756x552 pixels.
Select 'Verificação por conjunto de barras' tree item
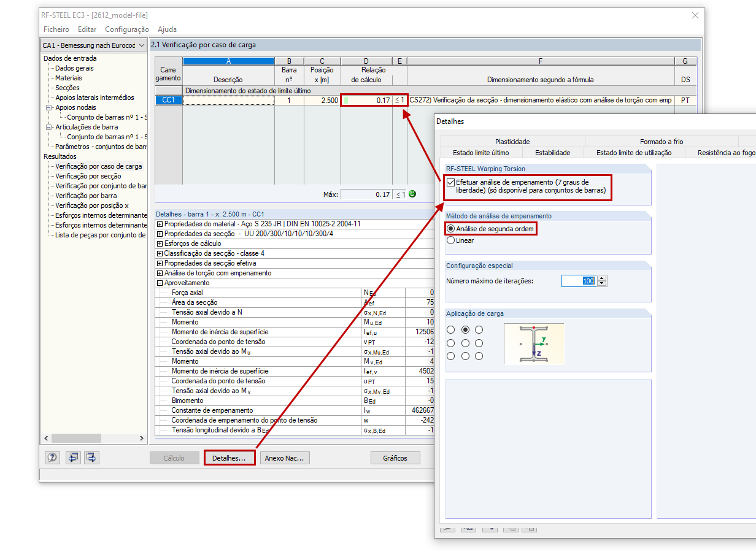click(101, 186)
